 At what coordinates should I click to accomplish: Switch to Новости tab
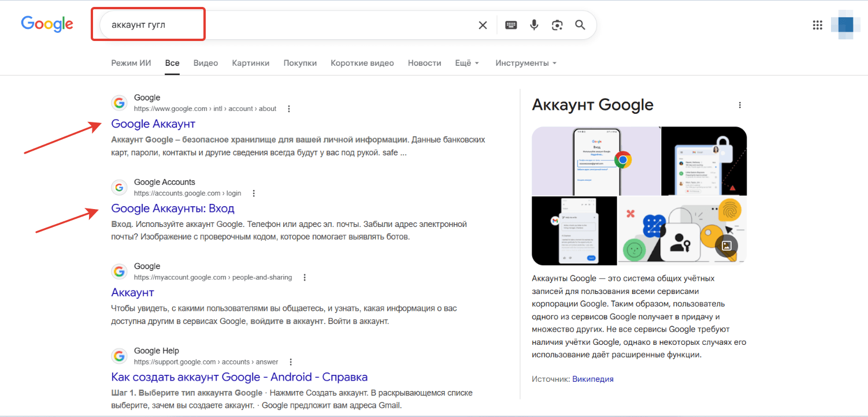(424, 63)
